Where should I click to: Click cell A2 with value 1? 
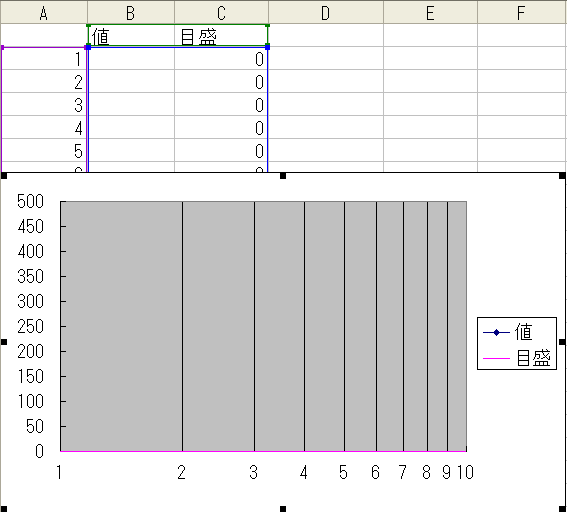(x=44, y=59)
